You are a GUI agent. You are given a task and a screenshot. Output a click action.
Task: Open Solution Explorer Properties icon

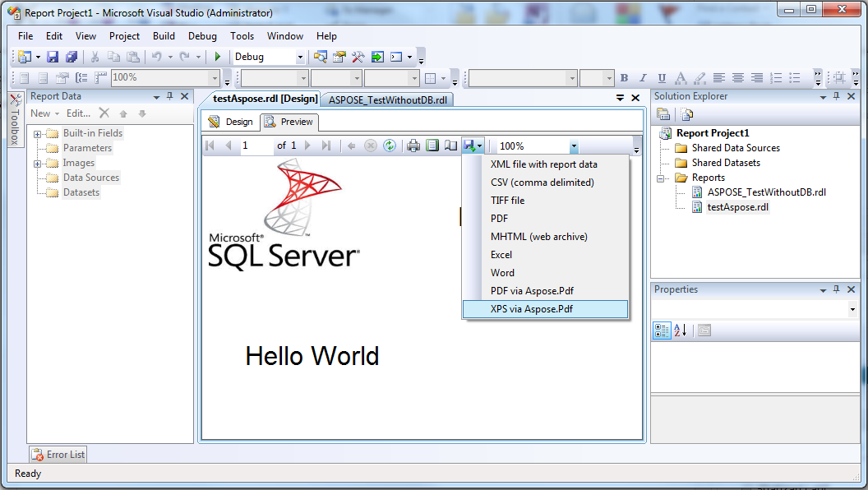663,114
